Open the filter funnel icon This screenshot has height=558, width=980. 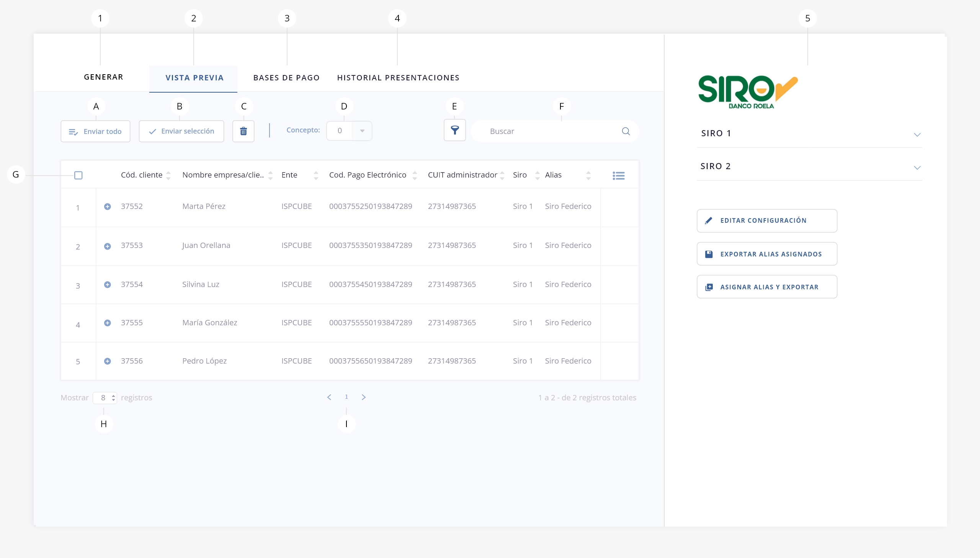click(454, 130)
